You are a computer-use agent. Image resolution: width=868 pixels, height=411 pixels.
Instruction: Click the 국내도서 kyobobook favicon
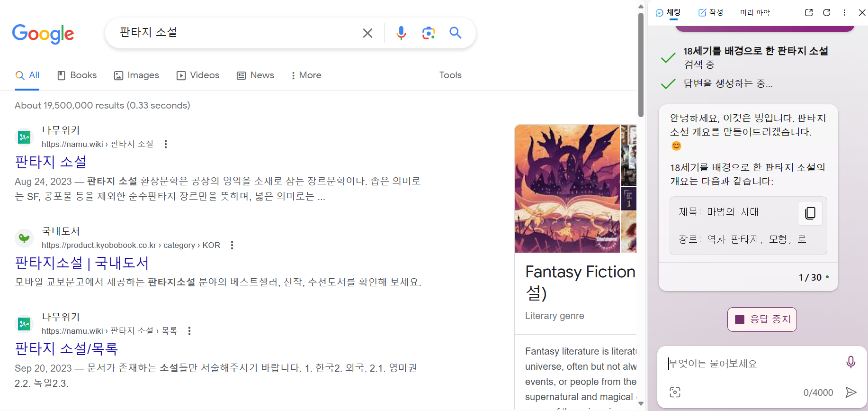tap(24, 238)
